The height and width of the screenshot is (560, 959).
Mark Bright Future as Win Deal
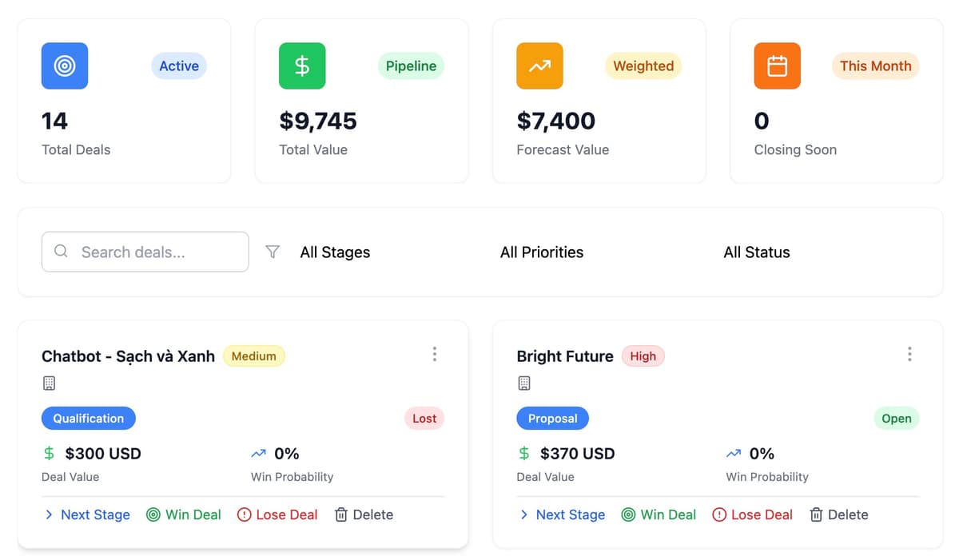point(659,514)
